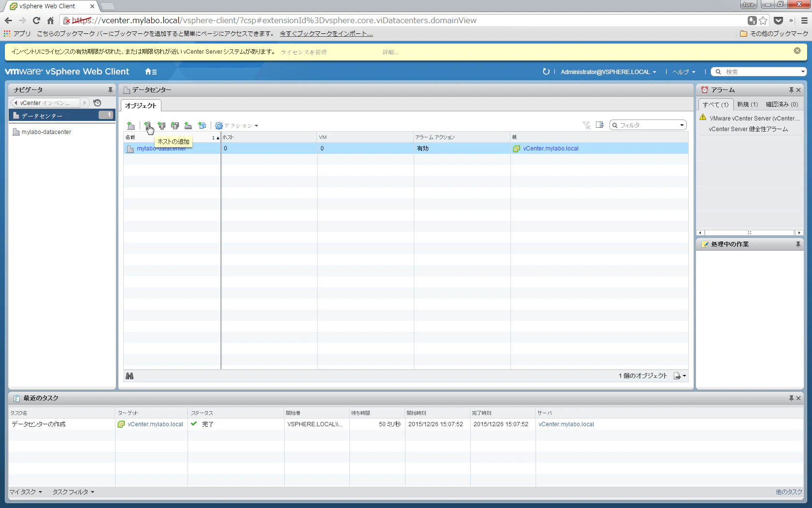Open the タスク フィルタ dropdown

coord(73,492)
